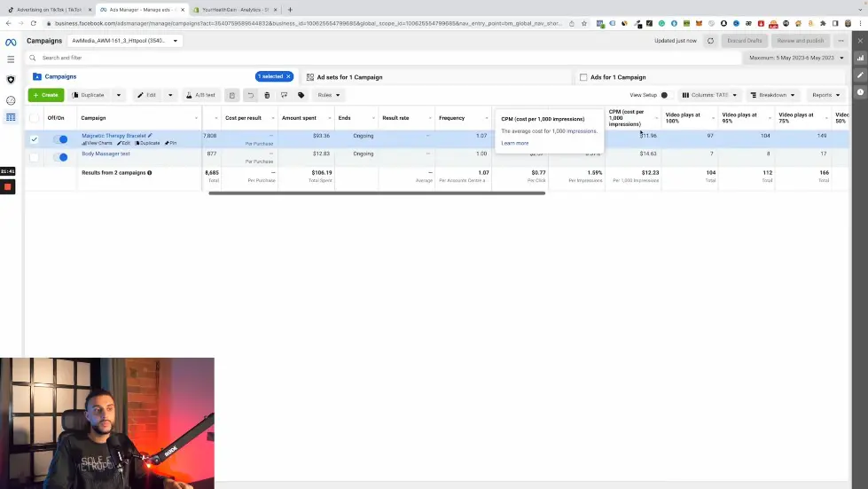The image size is (868, 489).
Task: Stop recording with the red square button
Action: [x=8, y=187]
